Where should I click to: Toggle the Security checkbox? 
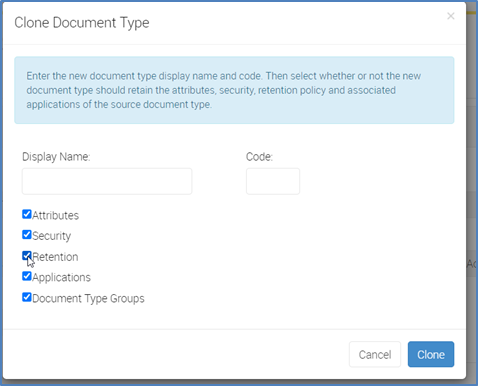click(x=27, y=235)
